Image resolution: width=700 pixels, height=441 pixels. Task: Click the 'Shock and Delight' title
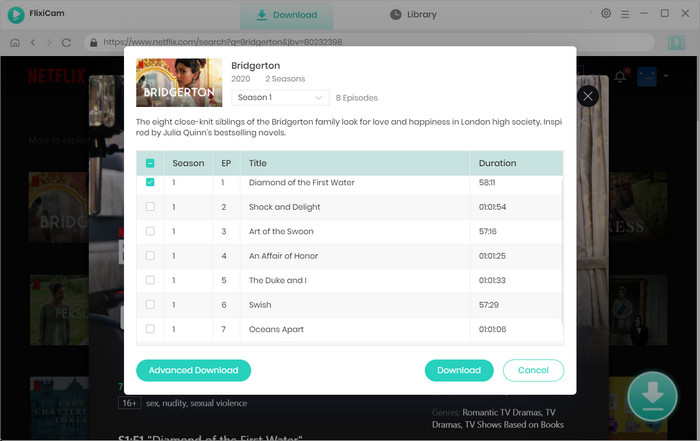pyautogui.click(x=284, y=207)
